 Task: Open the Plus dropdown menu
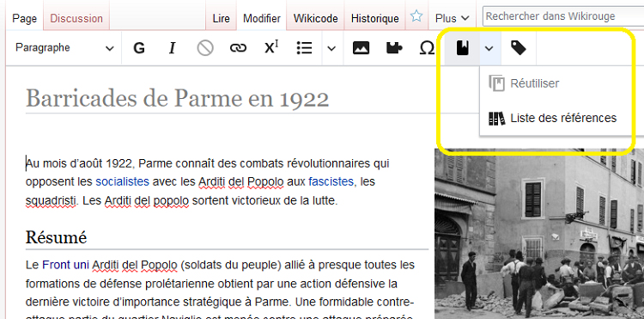[453, 19]
